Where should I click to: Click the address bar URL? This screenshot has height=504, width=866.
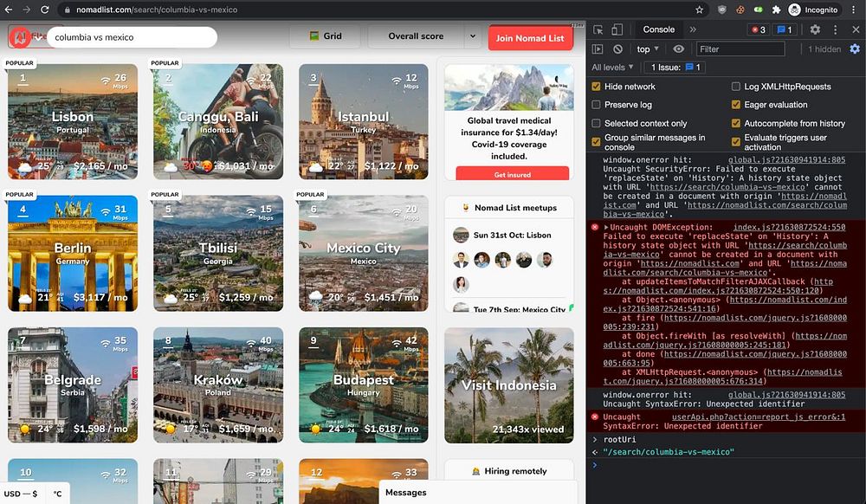(x=157, y=10)
